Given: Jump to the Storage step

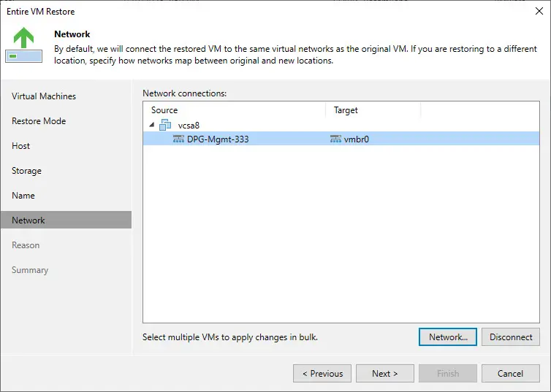Looking at the screenshot, I should [x=26, y=171].
